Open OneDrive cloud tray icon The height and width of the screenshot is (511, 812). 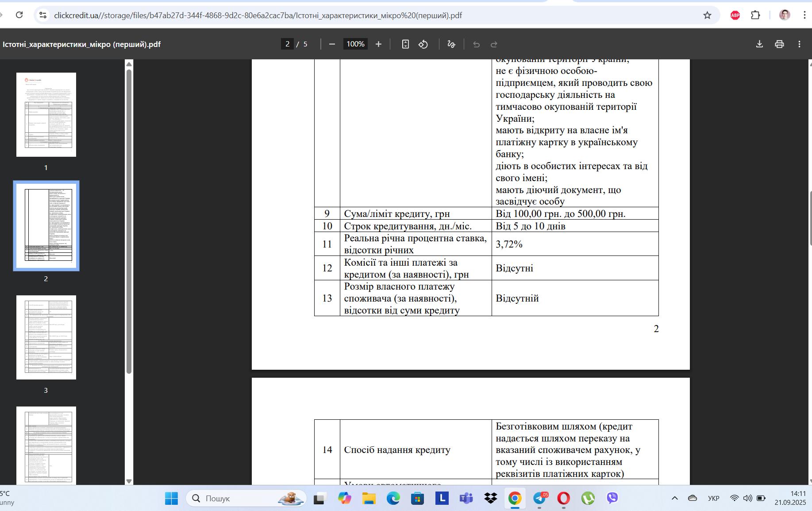[693, 498]
